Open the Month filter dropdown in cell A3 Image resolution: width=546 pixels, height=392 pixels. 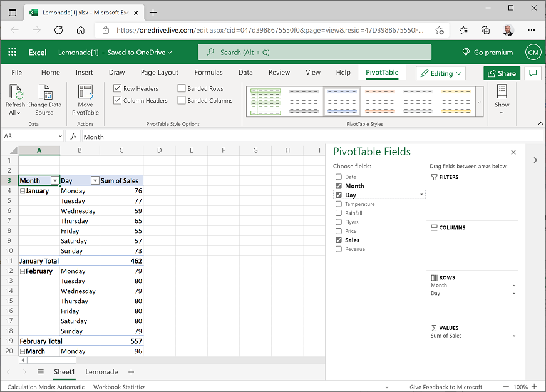tap(55, 180)
